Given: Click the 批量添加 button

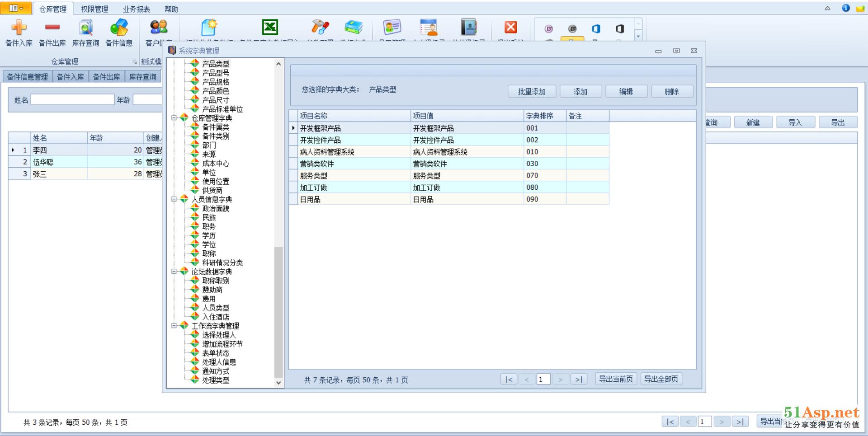Looking at the screenshot, I should pyautogui.click(x=532, y=92).
